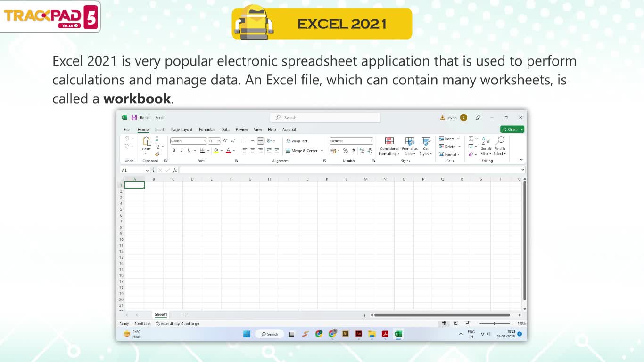Screen dimensions: 644x362
Task: Toggle Underline formatting
Action: pyautogui.click(x=189, y=151)
